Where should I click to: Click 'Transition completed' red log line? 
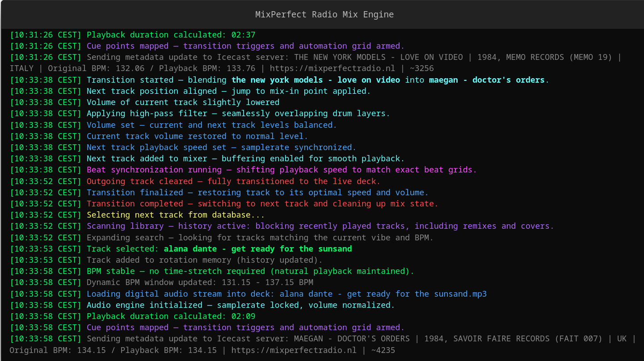[x=263, y=204]
